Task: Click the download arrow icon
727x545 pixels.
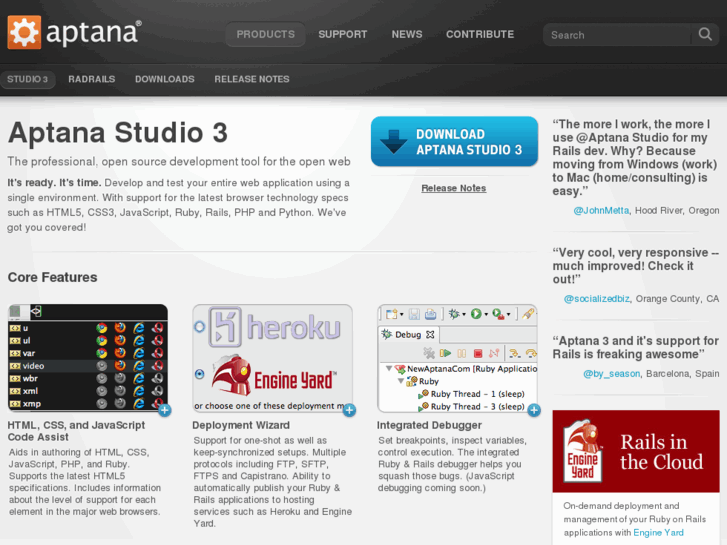Action: [x=394, y=141]
